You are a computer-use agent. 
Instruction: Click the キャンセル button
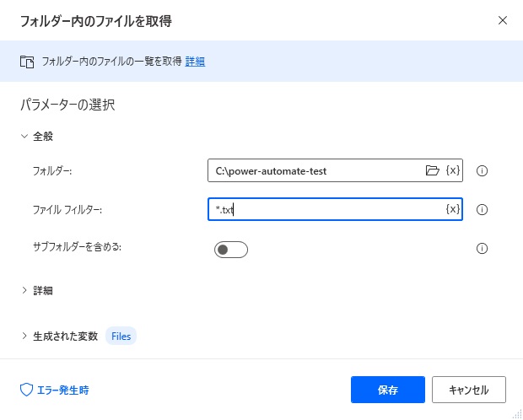[x=469, y=390]
